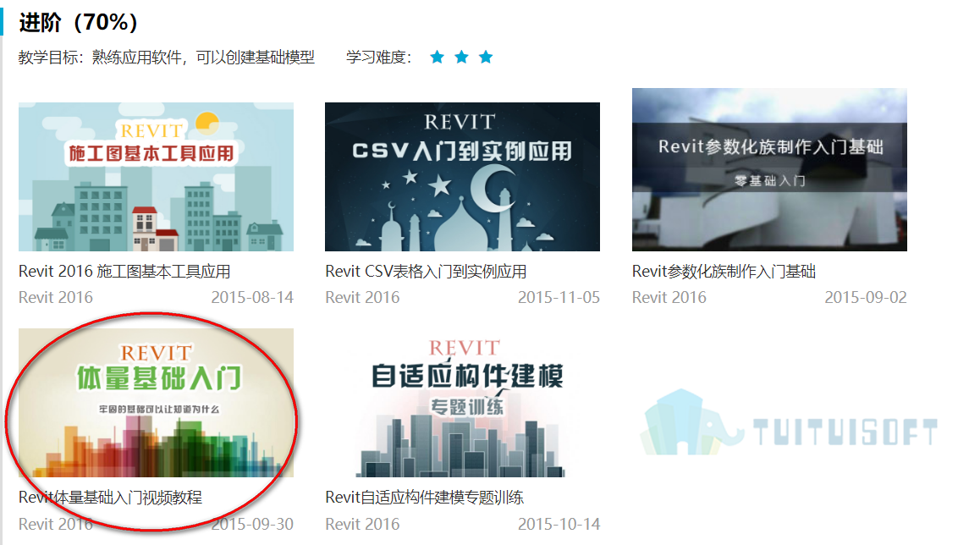The height and width of the screenshot is (545, 980).
Task: Click the Revit CSV表格入门到实例应用 title link
Action: tap(426, 272)
